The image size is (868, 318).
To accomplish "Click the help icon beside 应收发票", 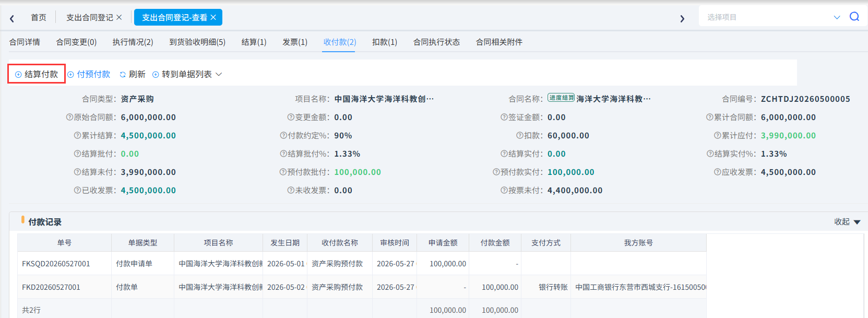I will [718, 172].
